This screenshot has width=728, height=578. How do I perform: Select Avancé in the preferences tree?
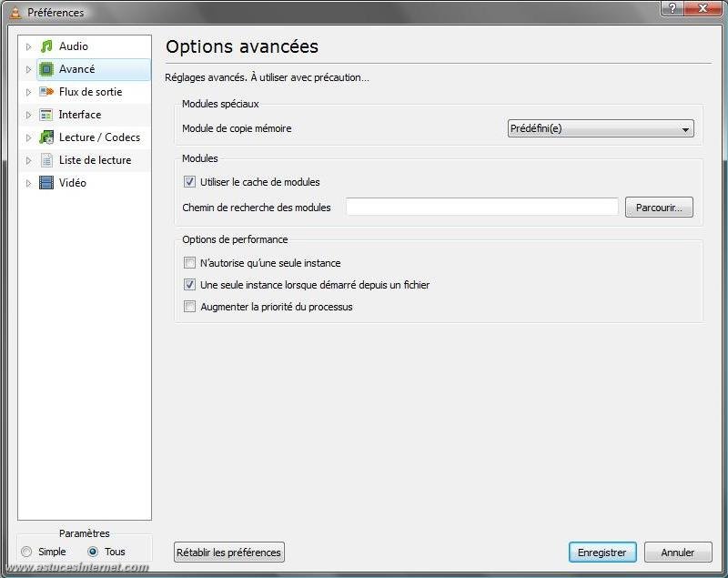[76, 69]
